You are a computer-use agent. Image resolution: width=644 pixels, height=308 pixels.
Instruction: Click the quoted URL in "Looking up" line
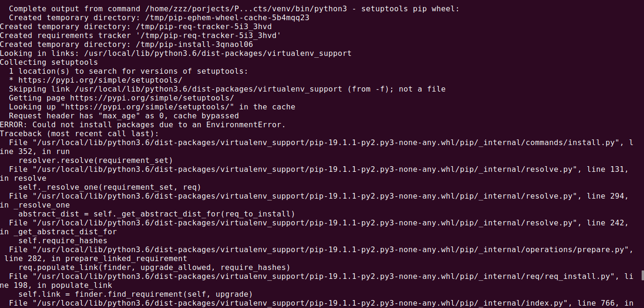pos(156,107)
